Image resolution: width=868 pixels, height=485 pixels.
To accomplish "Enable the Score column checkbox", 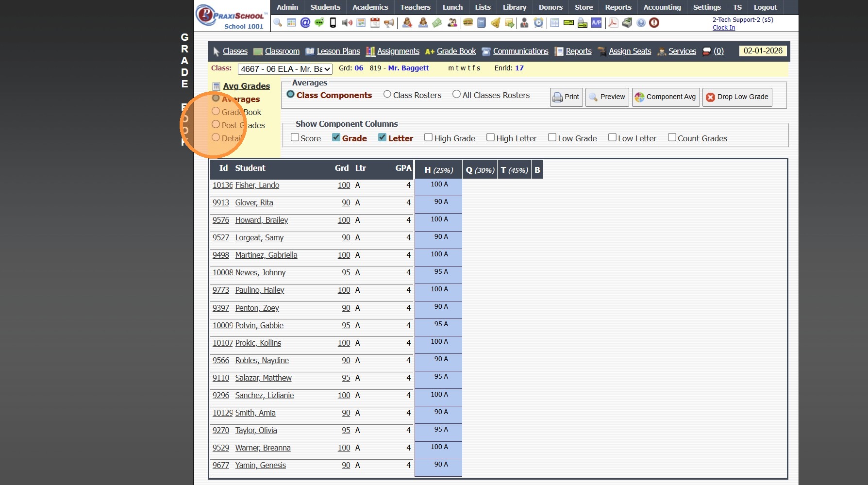I will pos(295,138).
